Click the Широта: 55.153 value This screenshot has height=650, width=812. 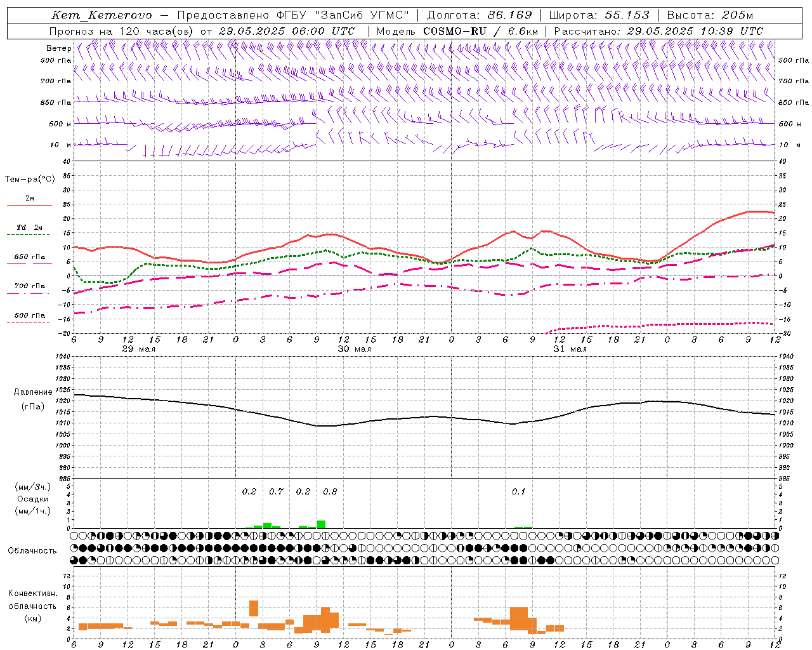(x=599, y=15)
